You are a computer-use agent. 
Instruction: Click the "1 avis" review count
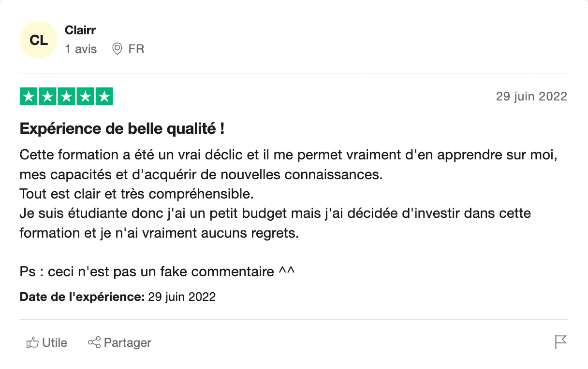click(81, 49)
